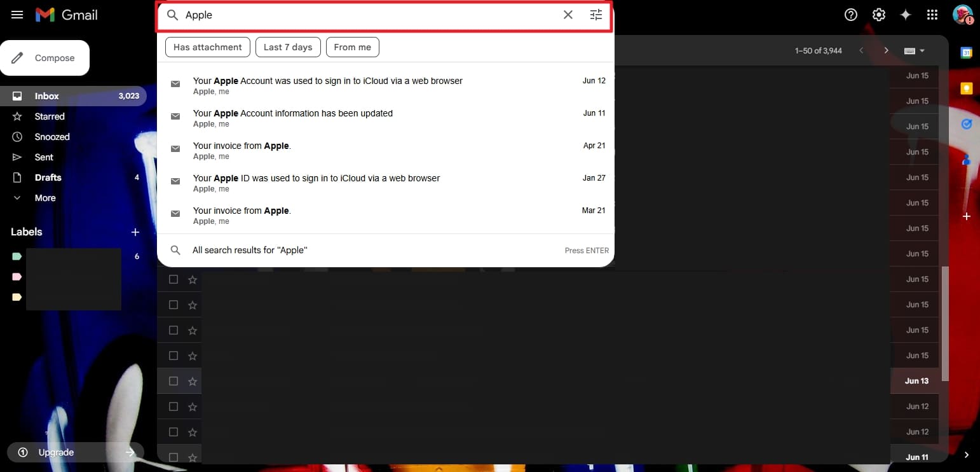
Task: Open the Google apps launcher
Action: (932, 14)
